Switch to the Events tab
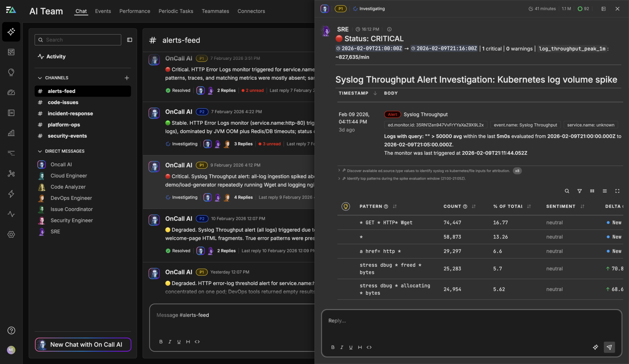The height and width of the screenshot is (364, 629). 103,11
